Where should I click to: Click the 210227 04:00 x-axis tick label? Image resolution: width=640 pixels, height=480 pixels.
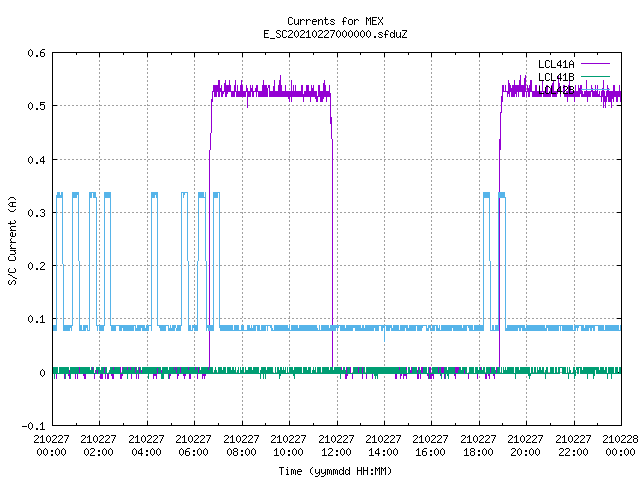[146, 446]
